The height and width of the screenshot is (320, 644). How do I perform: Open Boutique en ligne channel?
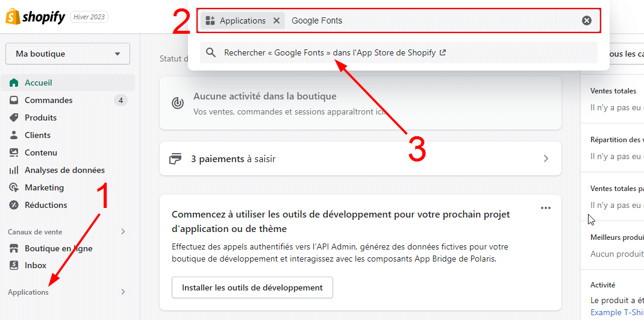click(58, 248)
